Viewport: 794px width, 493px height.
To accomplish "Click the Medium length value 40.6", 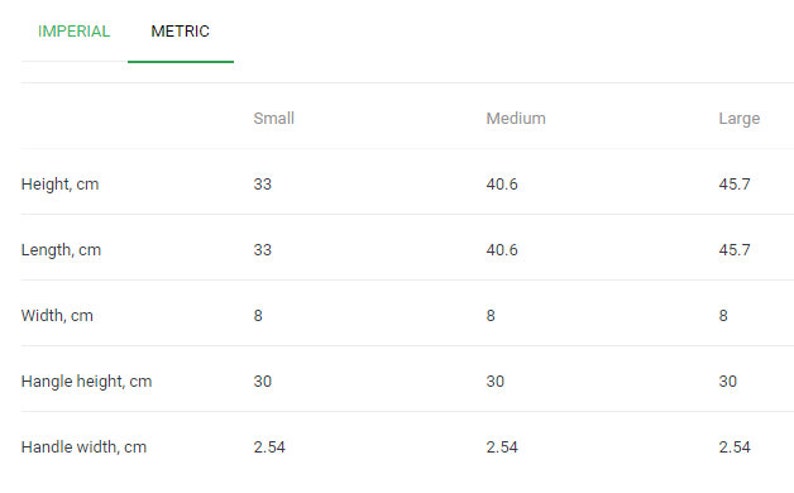I will 502,250.
